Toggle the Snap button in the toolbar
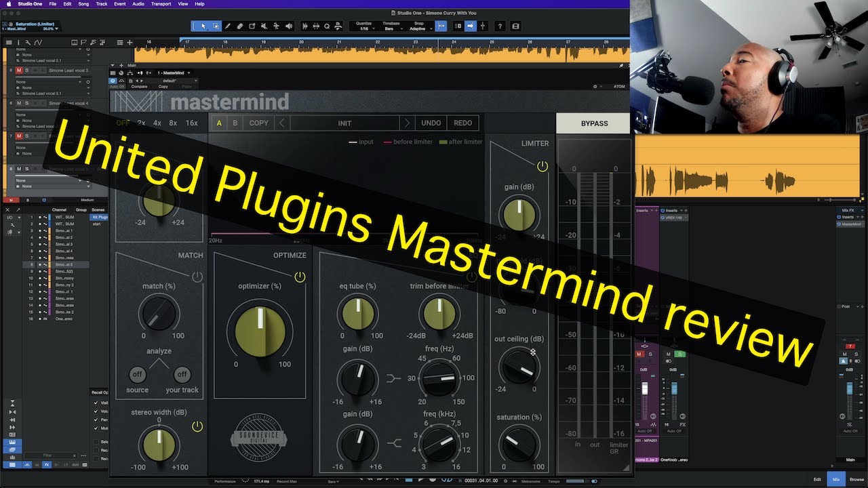 pyautogui.click(x=441, y=26)
